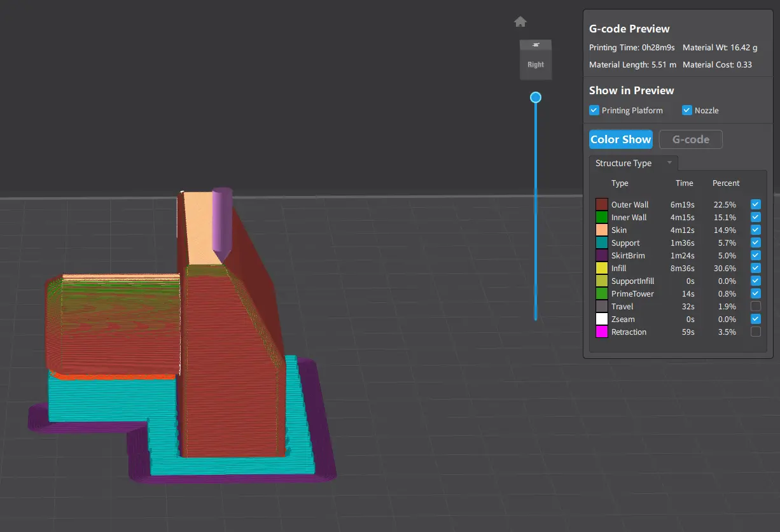Click the PrimeTower time 14s

(688, 293)
